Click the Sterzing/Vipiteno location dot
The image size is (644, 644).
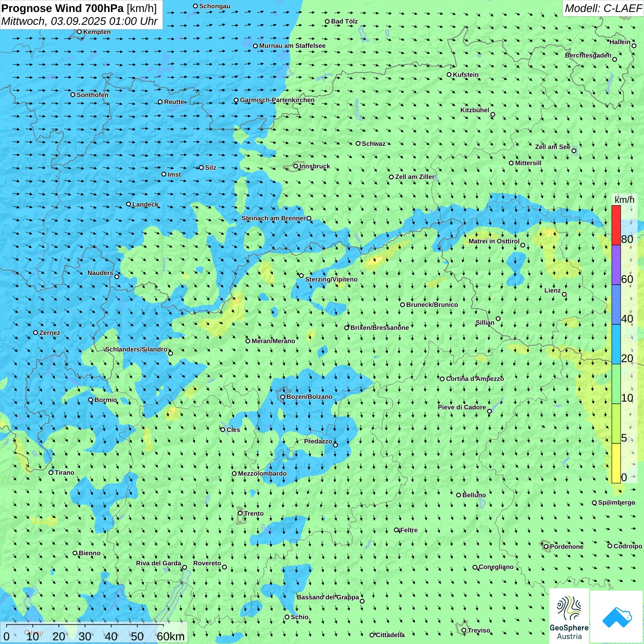tap(301, 276)
